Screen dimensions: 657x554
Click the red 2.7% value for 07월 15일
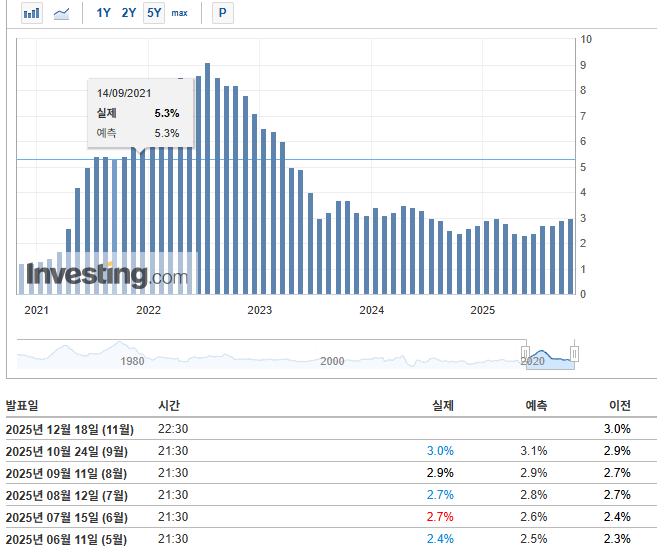click(x=440, y=517)
